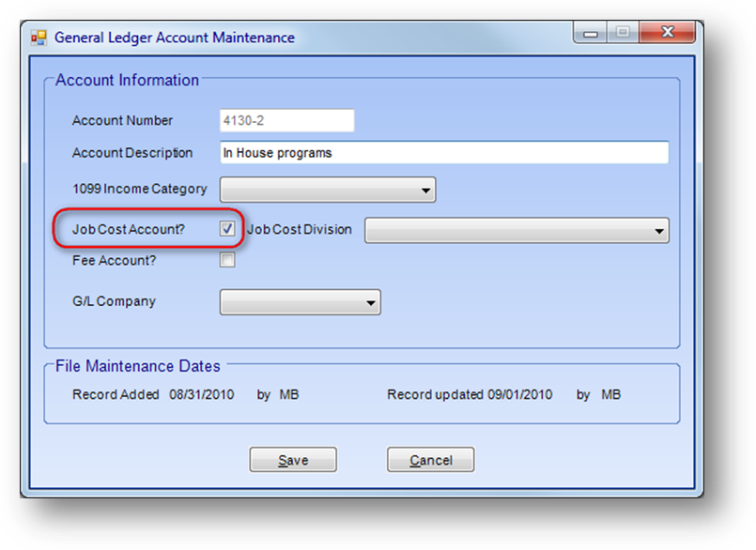Image resolution: width=756 pixels, height=550 pixels.
Task: Click the File Maintenance Dates heading
Action: 138,366
